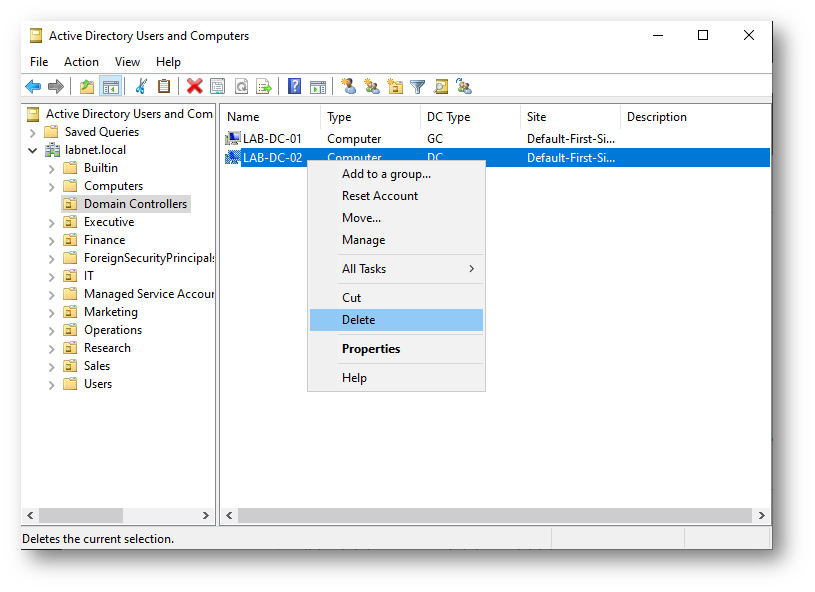Open the View menu
The image size is (815, 592).
coord(127,62)
